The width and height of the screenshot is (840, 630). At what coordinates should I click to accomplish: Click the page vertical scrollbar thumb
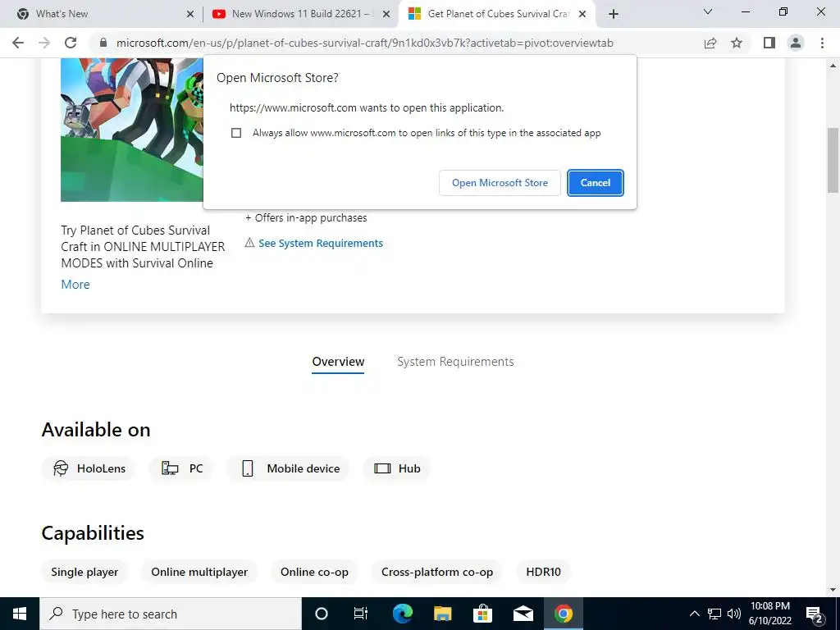[833, 160]
